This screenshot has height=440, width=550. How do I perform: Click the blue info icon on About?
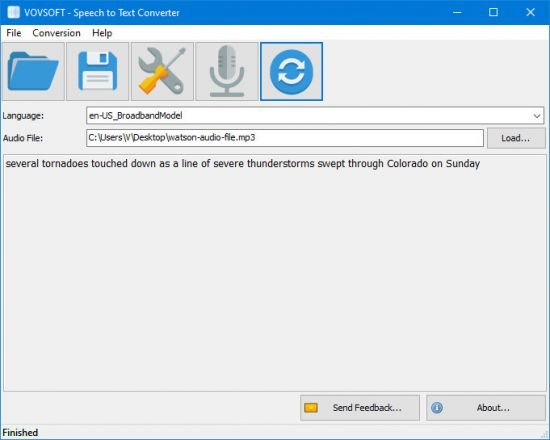point(437,408)
